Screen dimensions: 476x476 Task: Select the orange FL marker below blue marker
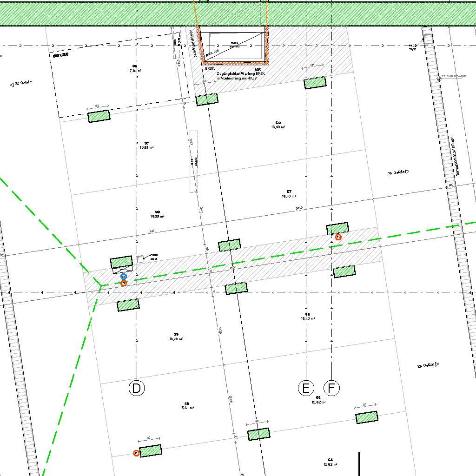click(124, 283)
